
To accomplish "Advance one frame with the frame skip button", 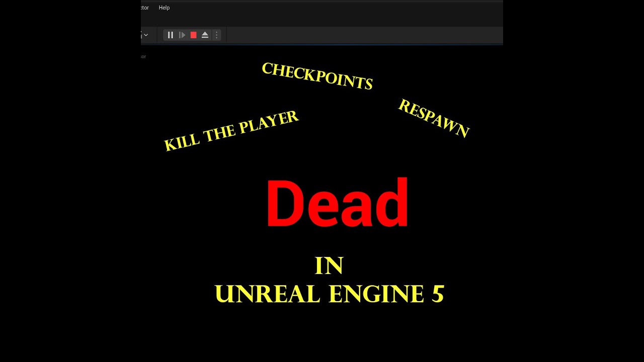I will click(x=182, y=35).
